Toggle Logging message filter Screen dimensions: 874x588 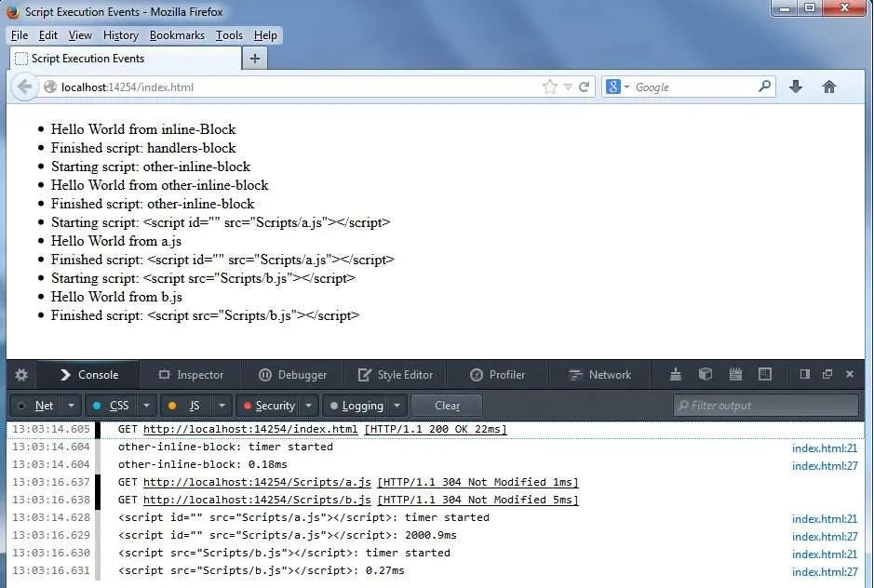[x=356, y=406]
